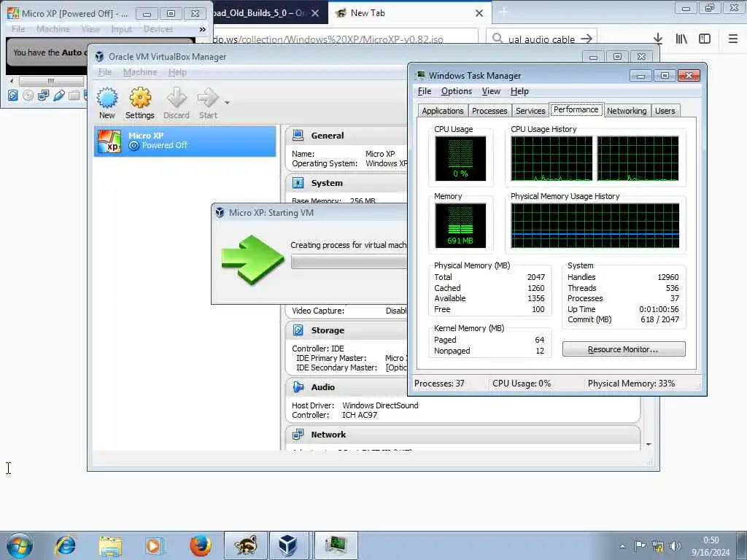Toggle the Firefox sidebar icon
Viewport: 747px width, 560px height.
click(x=705, y=39)
